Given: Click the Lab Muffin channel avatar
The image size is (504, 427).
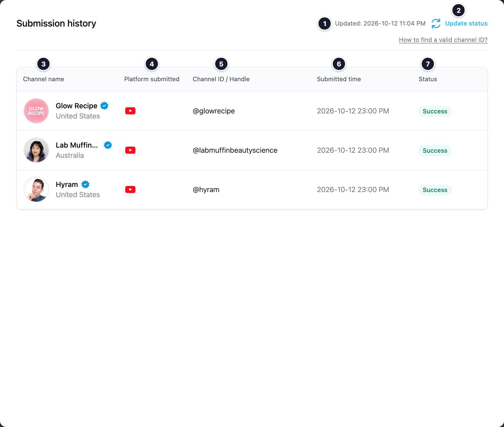Looking at the screenshot, I should [x=36, y=150].
